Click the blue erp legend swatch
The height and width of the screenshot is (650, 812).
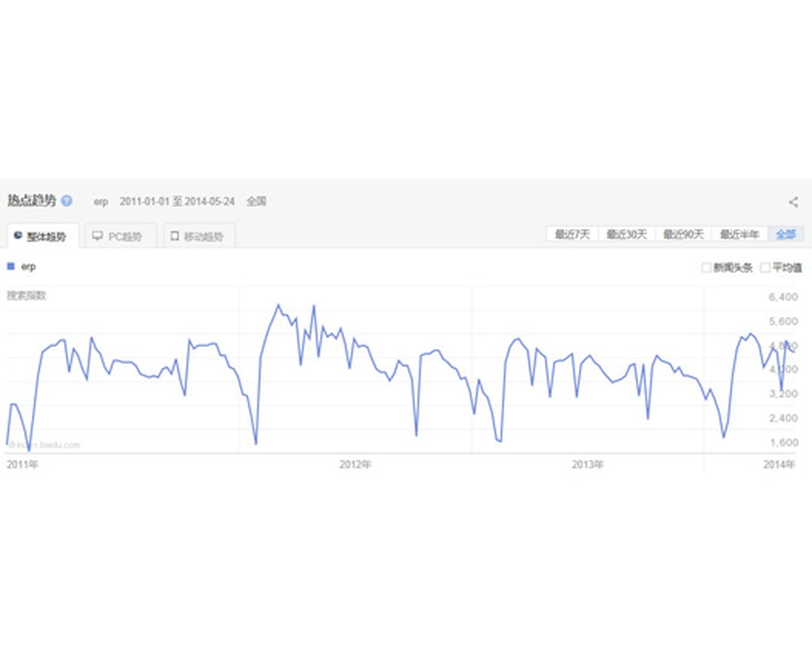(x=11, y=266)
